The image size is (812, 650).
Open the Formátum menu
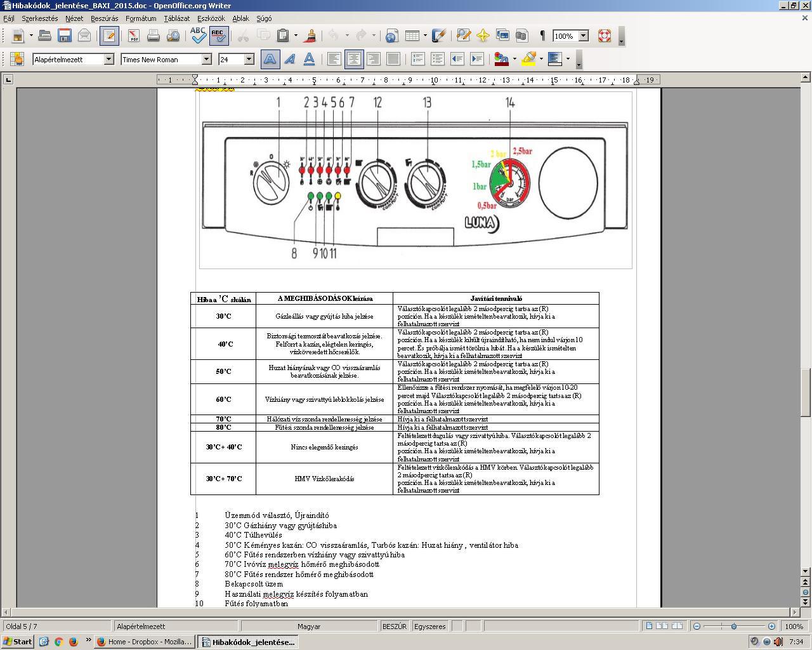[x=141, y=18]
